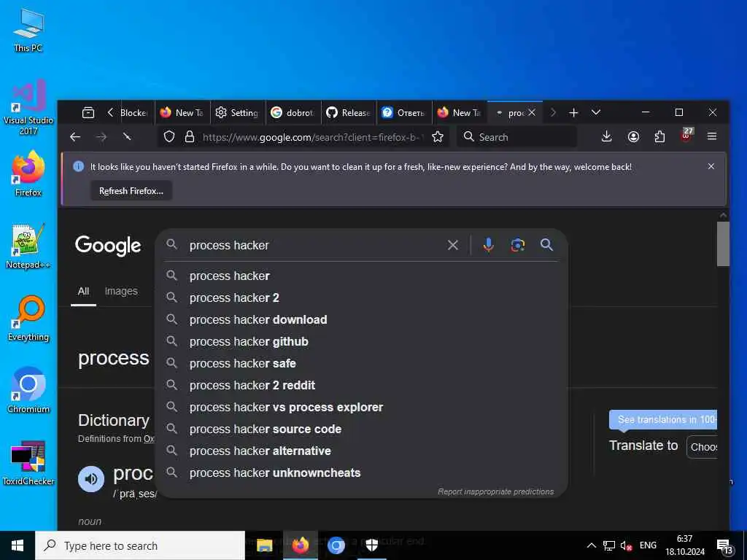Open the uBlock extension icon showing 27
The image size is (747, 560).
coord(686,136)
